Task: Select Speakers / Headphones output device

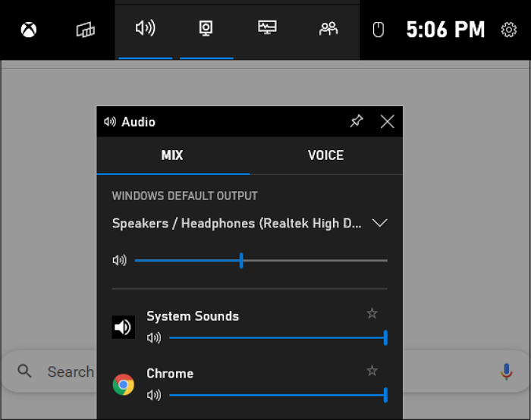Action: pyautogui.click(x=237, y=223)
